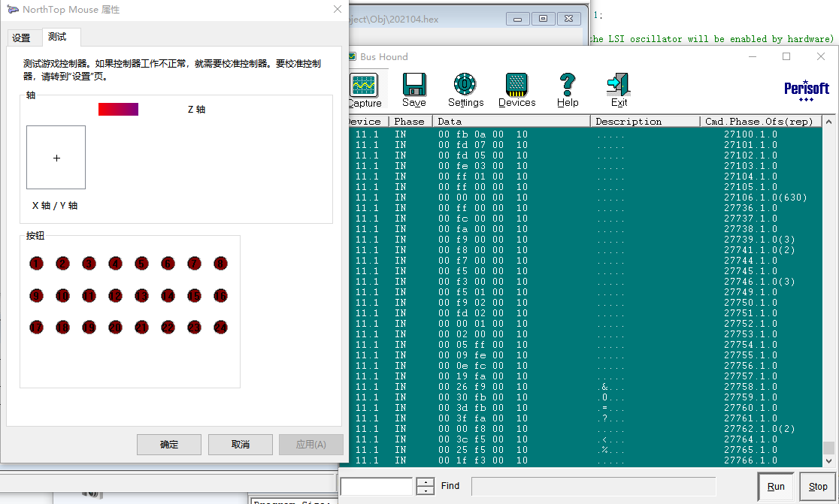Viewport: 839px width, 504px height.
Task: Click the Perisoft logo
Action: coord(806,90)
